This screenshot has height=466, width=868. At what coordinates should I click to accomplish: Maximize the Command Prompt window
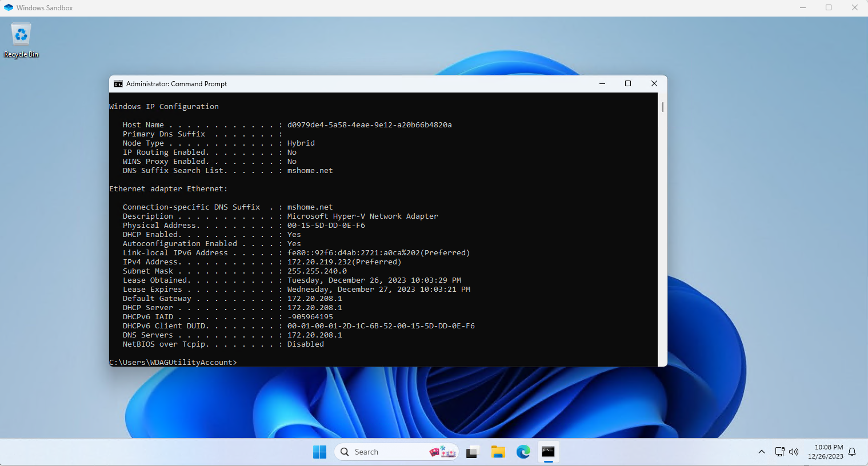628,83
